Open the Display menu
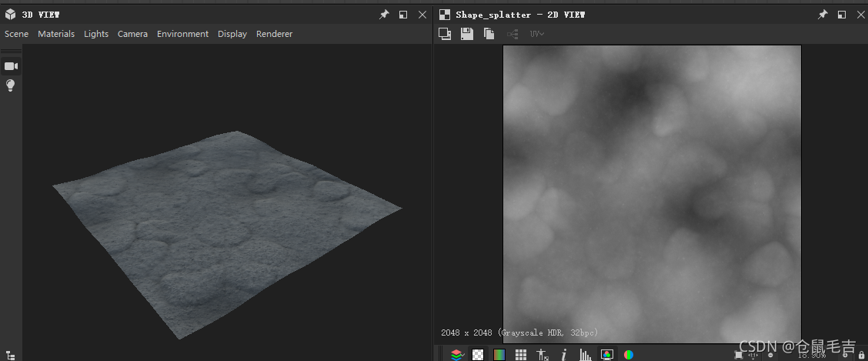This screenshot has height=361, width=868. click(232, 34)
